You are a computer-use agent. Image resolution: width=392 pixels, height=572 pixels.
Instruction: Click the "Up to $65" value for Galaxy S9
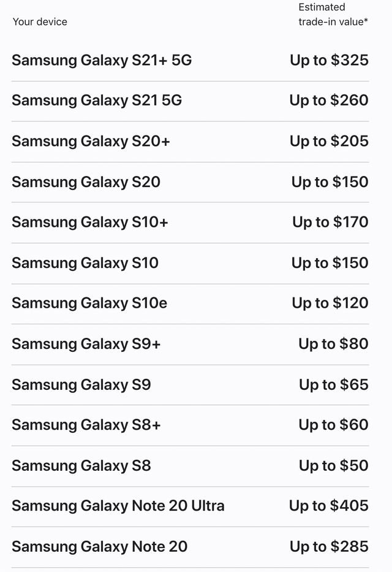coord(334,384)
